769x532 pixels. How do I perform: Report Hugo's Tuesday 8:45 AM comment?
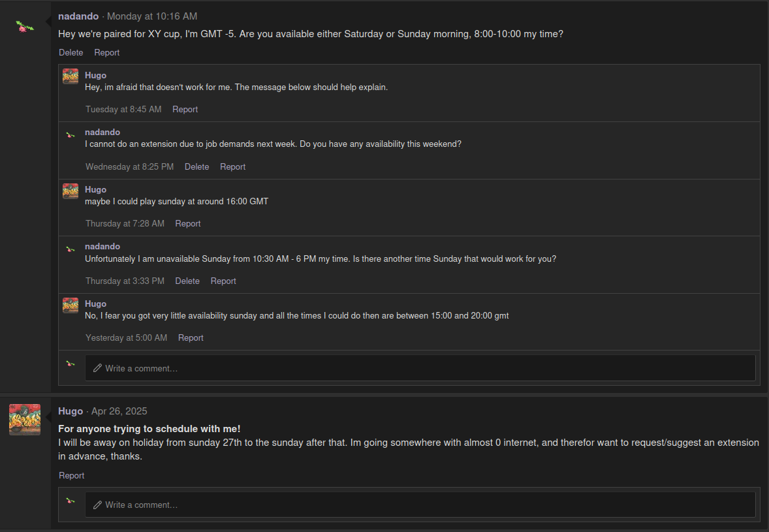point(185,110)
